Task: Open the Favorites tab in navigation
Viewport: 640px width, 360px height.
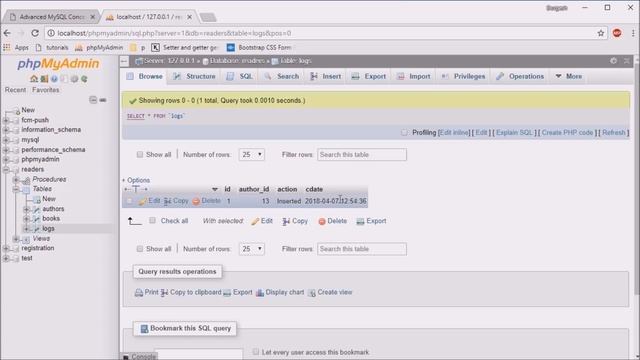Action: (x=46, y=90)
